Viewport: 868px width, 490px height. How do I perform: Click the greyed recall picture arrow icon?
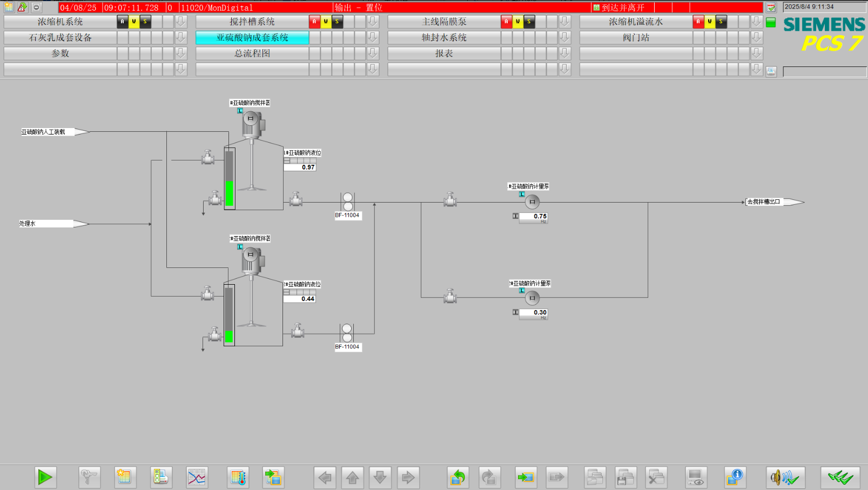[x=556, y=477]
